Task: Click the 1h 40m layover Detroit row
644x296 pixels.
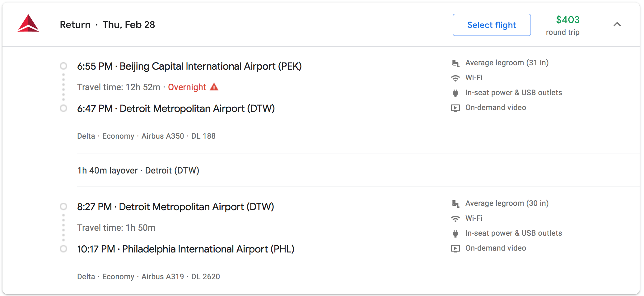Action: [138, 170]
